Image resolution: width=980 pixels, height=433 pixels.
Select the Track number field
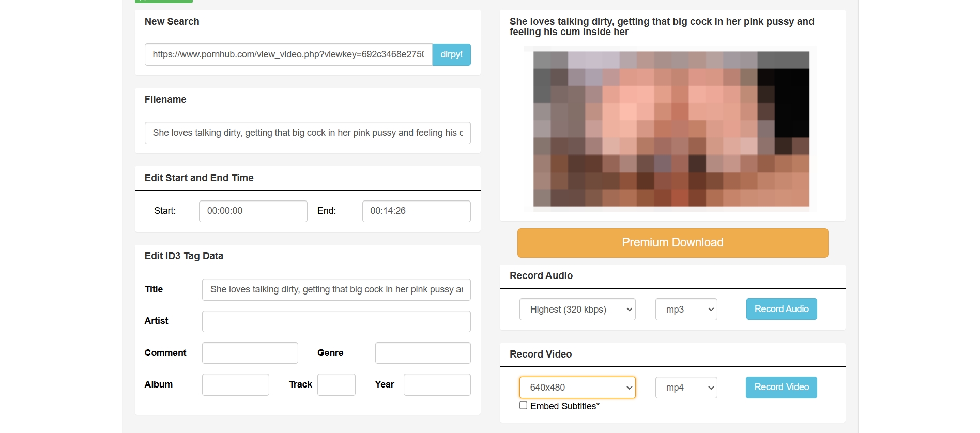click(336, 385)
